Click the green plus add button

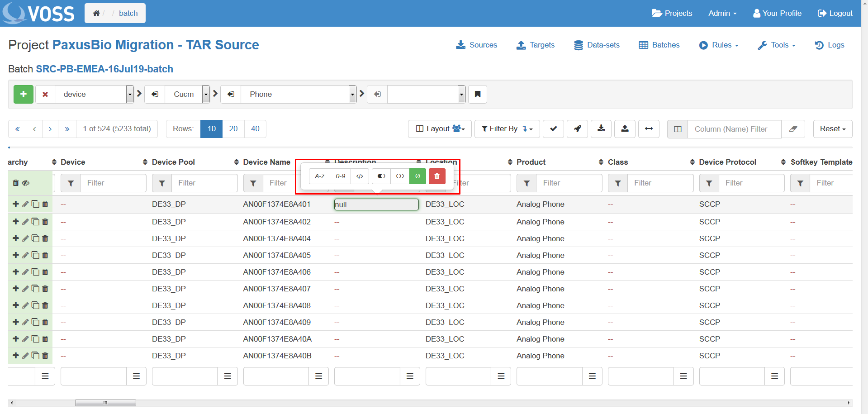click(24, 94)
